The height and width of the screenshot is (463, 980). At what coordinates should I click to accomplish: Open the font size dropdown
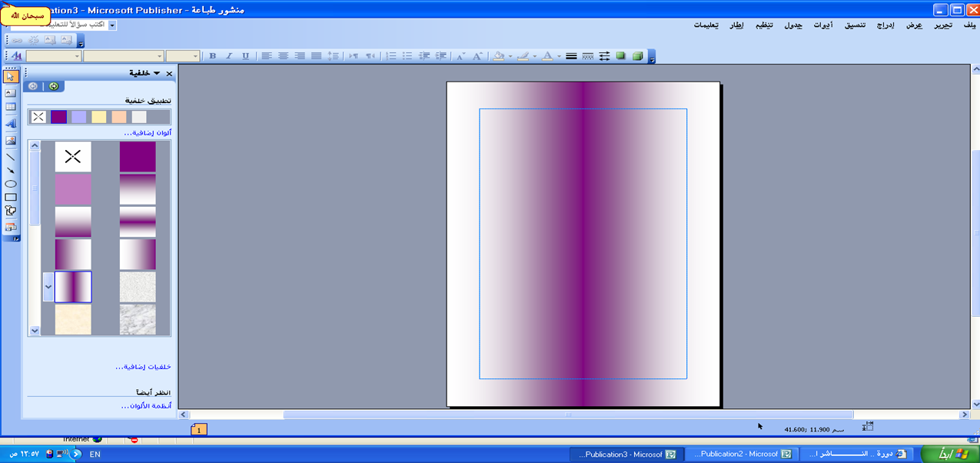(195, 56)
